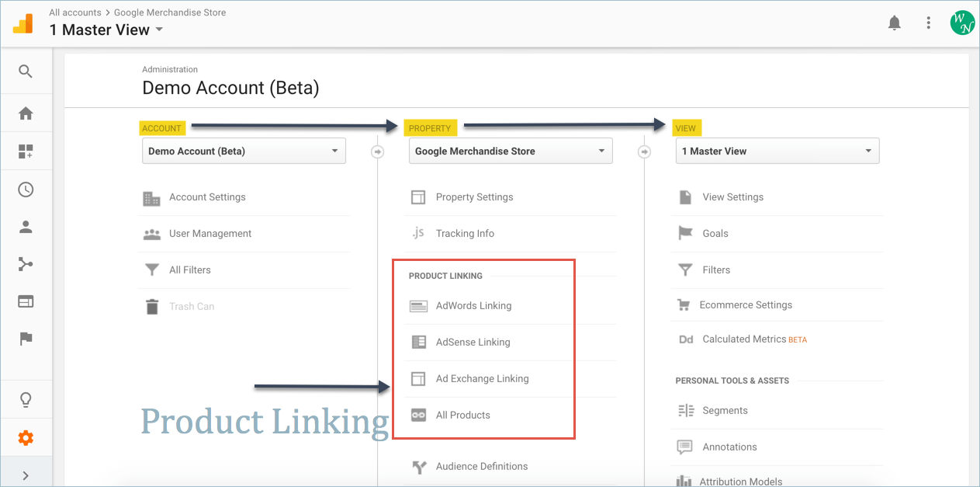Click the WN user profile avatar
The height and width of the screenshot is (487, 980).
(962, 23)
